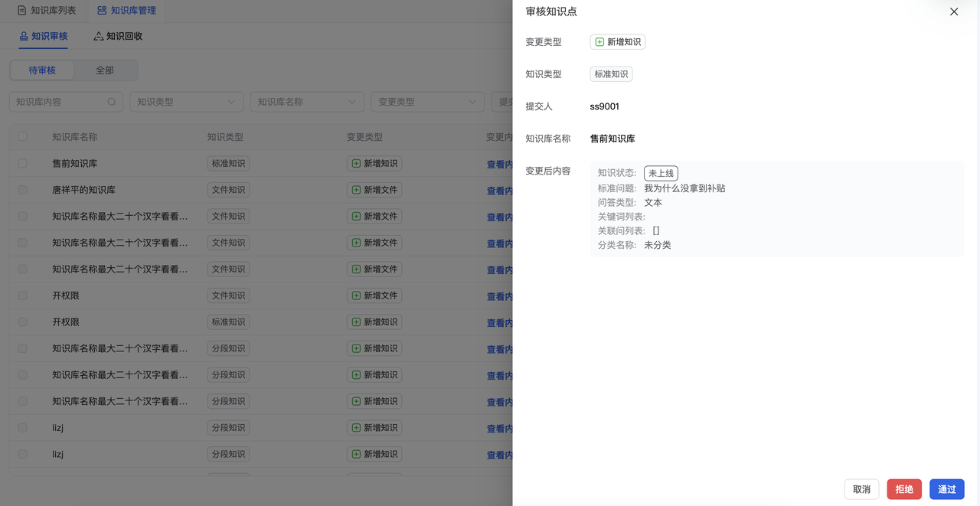Switch to the 知识回收 sub-tab
The image size is (980, 506).
click(x=118, y=36)
